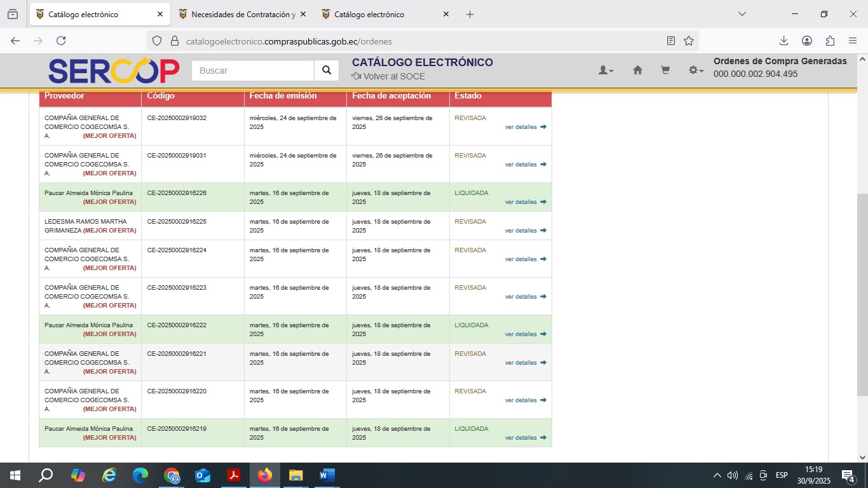Viewport: 868px width, 488px height.
Task: Go to home via house icon
Action: [x=637, y=71]
